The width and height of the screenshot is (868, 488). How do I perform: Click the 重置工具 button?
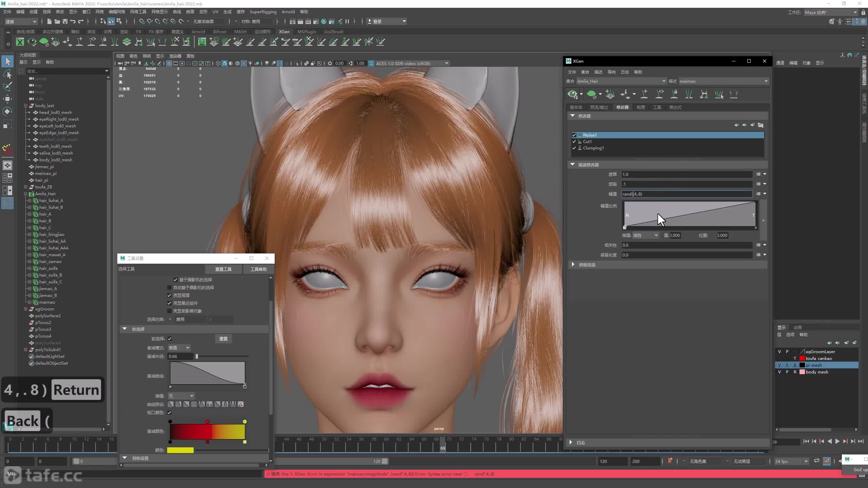click(x=223, y=269)
